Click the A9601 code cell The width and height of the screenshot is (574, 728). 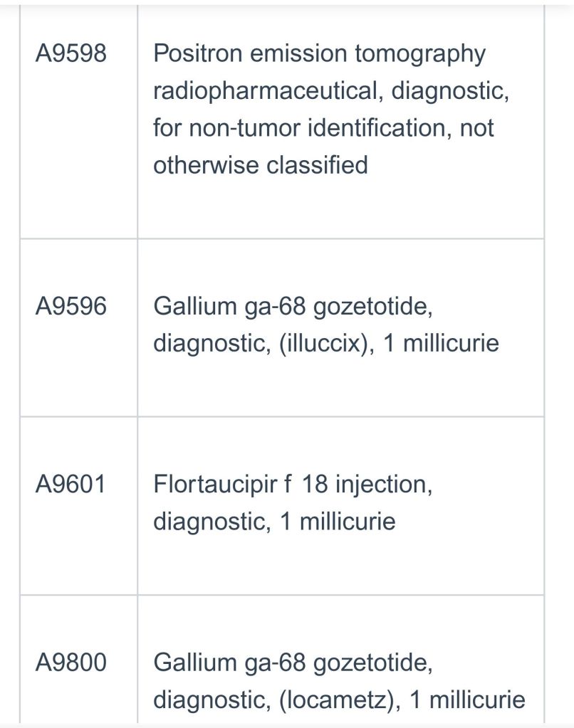click(x=71, y=485)
